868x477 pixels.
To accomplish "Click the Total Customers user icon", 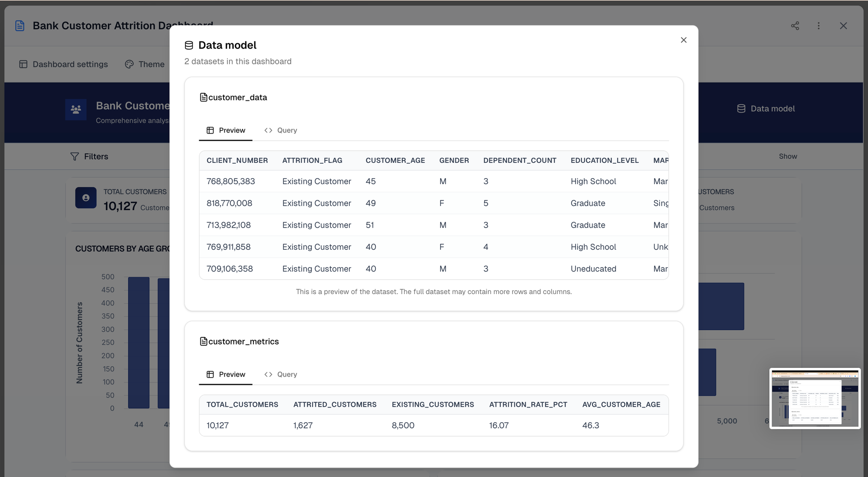I will pyautogui.click(x=86, y=198).
